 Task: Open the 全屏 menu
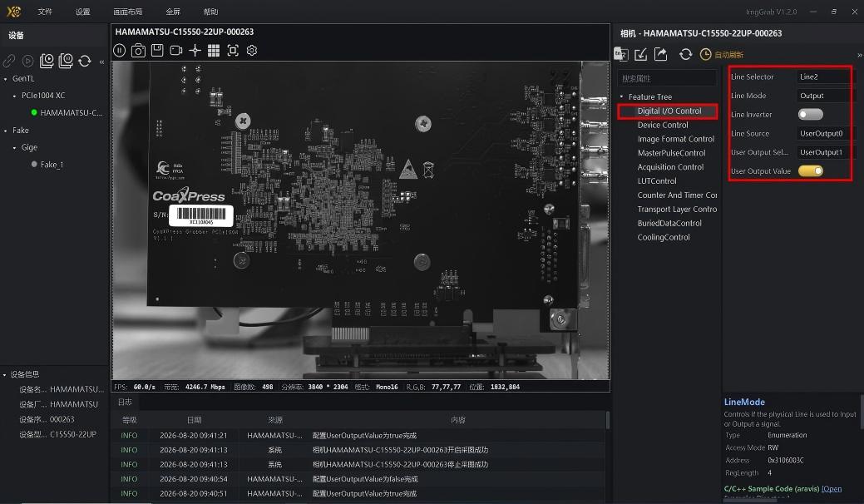click(173, 12)
